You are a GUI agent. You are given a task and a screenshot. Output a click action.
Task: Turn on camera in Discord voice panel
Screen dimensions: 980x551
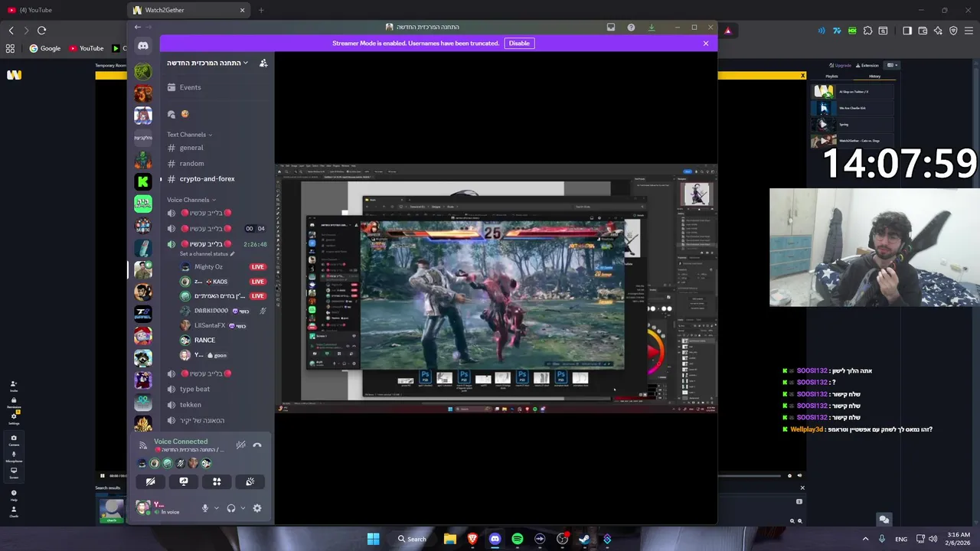(x=151, y=481)
